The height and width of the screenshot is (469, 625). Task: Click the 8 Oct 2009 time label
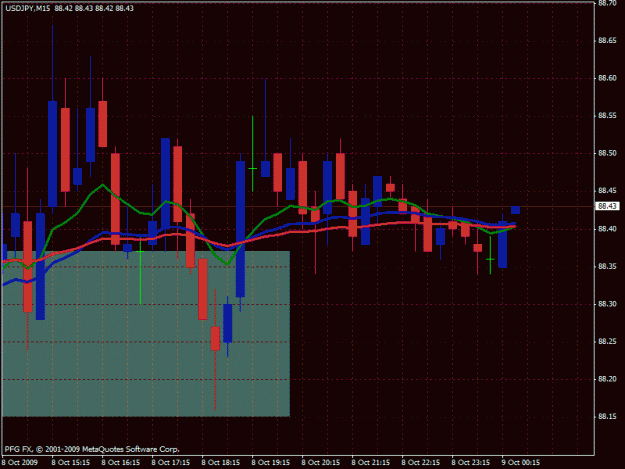20,463
